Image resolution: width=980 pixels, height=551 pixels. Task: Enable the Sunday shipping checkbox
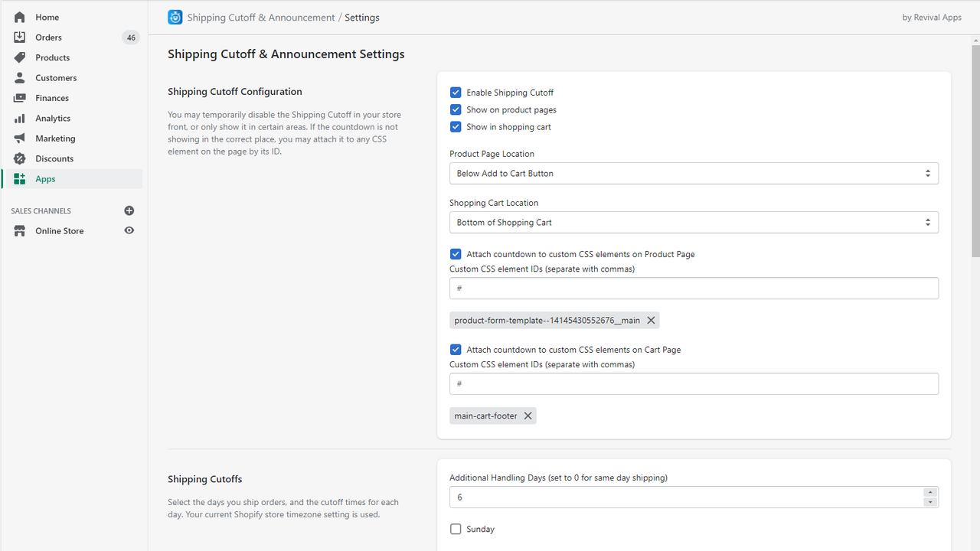coord(456,529)
